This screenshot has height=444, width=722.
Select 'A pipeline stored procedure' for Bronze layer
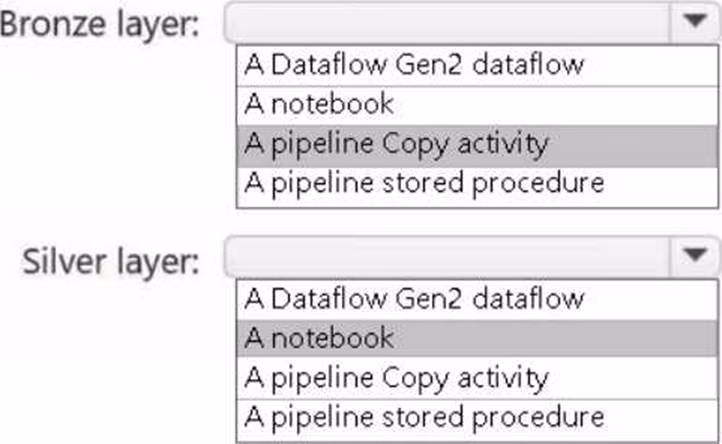click(x=425, y=184)
